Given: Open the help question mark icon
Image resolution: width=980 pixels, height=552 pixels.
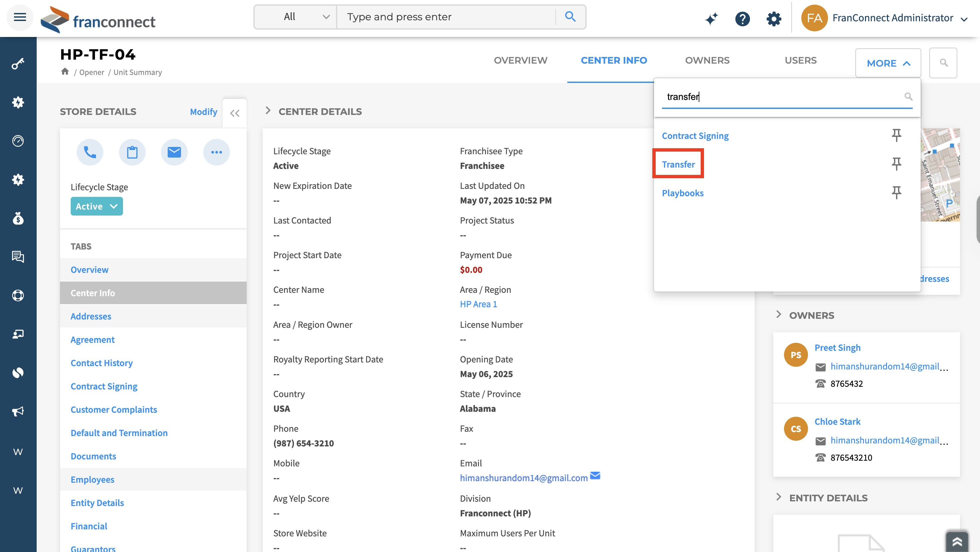Looking at the screenshot, I should click(742, 18).
